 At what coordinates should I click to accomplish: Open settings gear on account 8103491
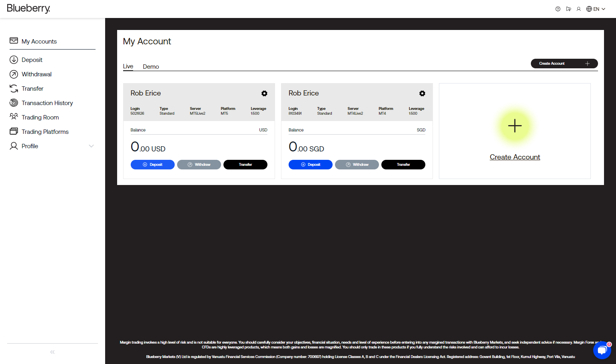click(422, 93)
